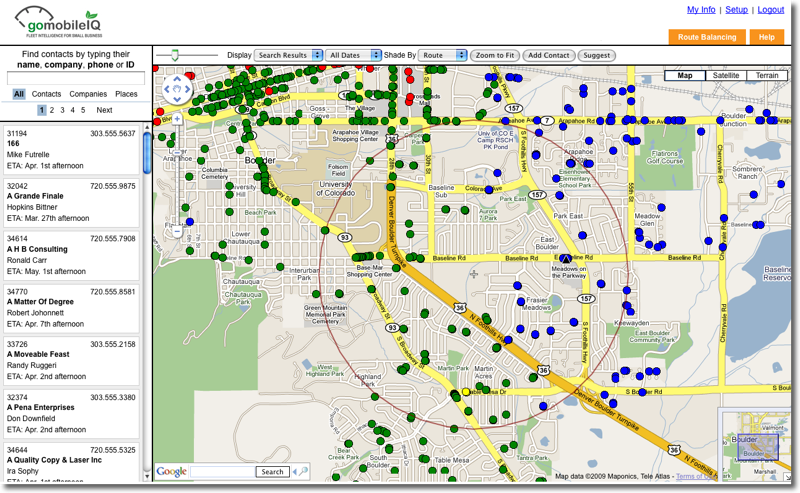
Task: Switch to the Places filter tab
Action: [126, 94]
